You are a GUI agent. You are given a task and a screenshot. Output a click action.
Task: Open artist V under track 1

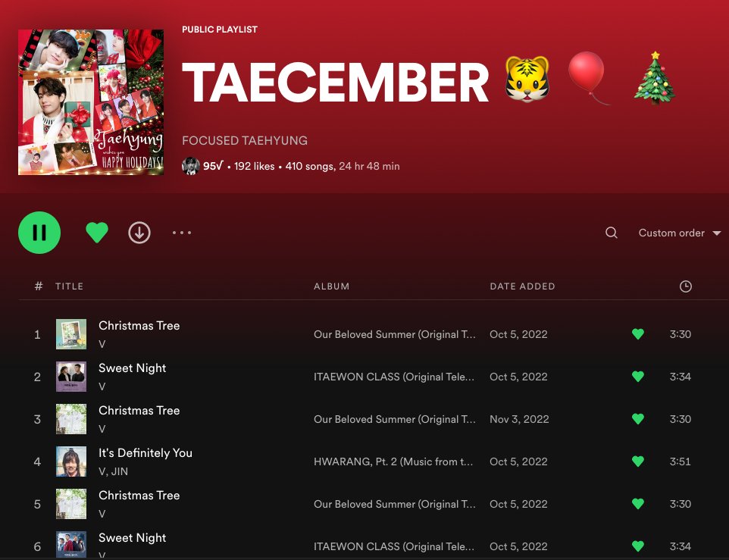tap(102, 344)
